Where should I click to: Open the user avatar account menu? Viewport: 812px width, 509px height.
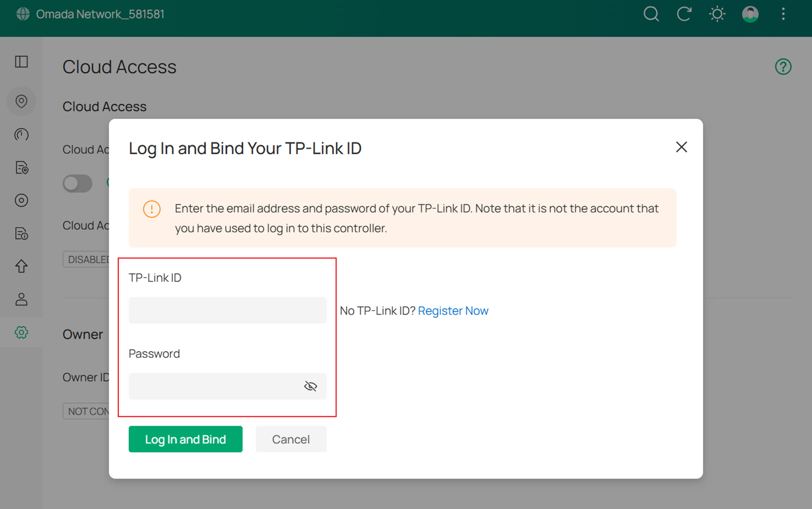coord(750,14)
